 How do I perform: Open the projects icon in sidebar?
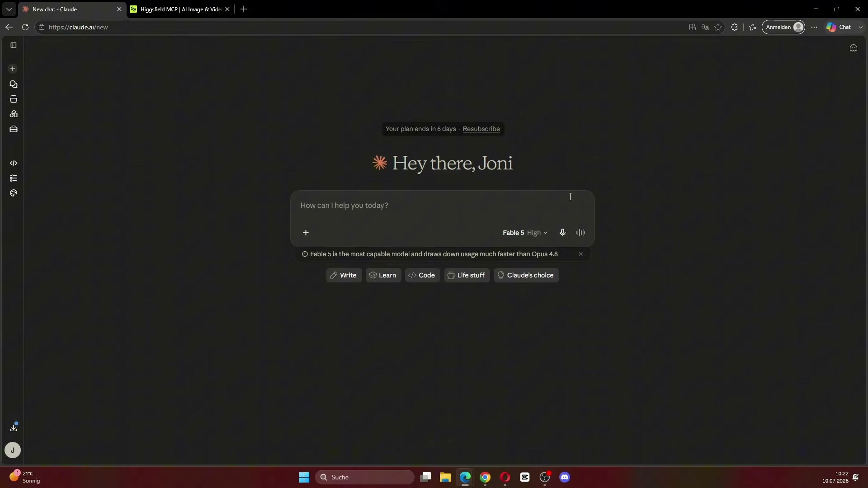pyautogui.click(x=14, y=99)
